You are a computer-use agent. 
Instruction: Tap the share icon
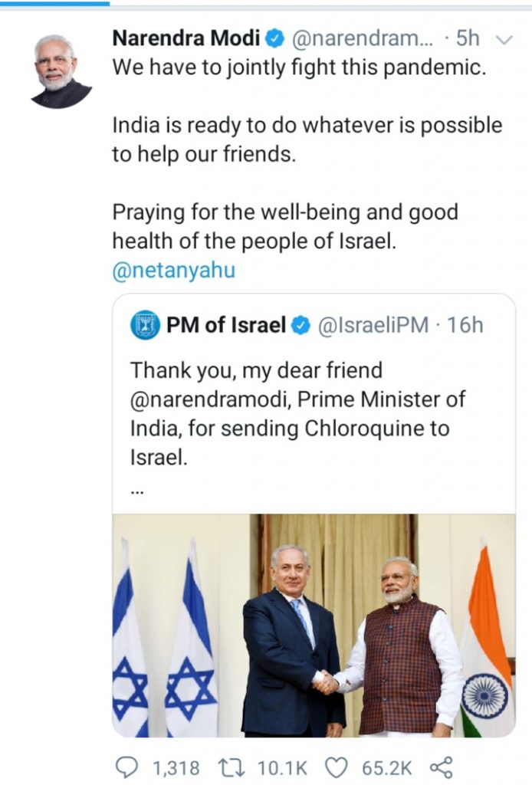[441, 767]
